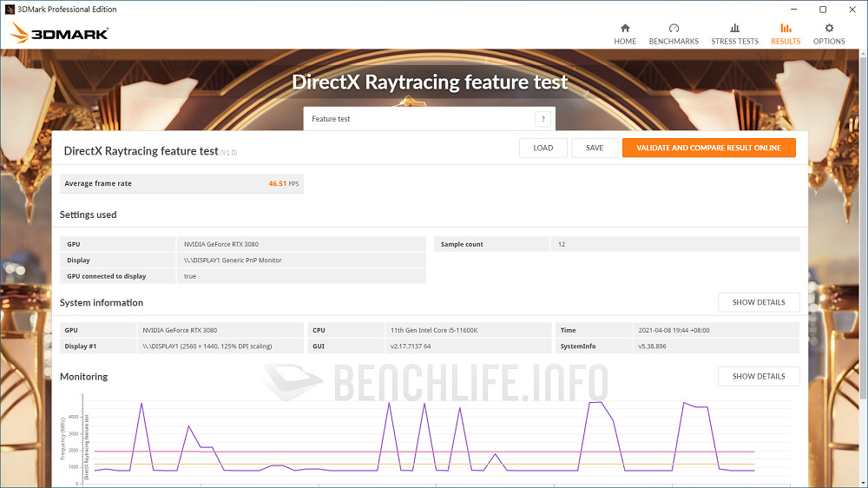Screen dimensions: 868x488
Task: Click the GPU connected to display true value
Action: click(x=190, y=276)
